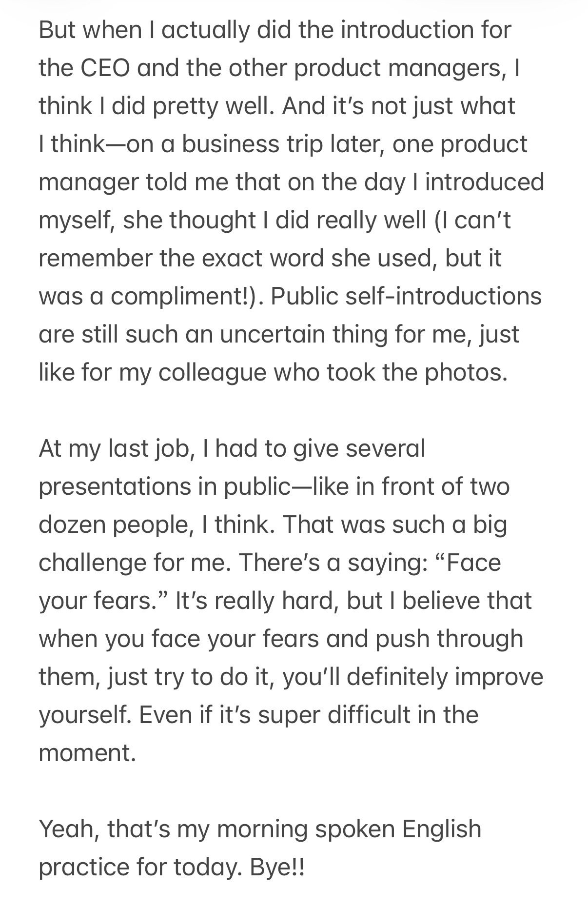Screen dimensions: 588x909
Task: Click the word "moment." ending second paragraph
Action: coord(87,752)
